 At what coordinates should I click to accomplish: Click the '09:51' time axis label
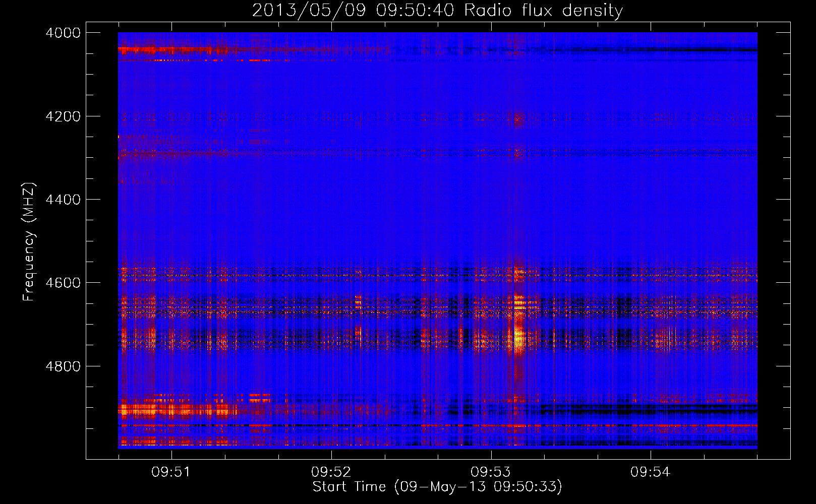coord(171,472)
